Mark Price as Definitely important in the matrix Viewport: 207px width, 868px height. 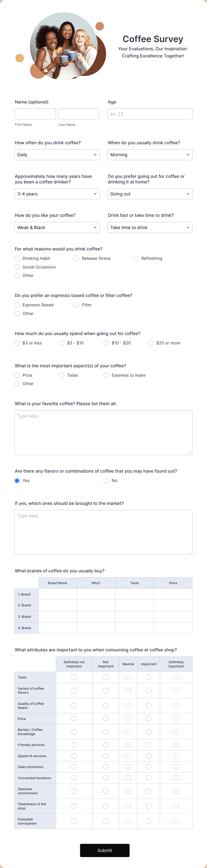click(x=176, y=718)
